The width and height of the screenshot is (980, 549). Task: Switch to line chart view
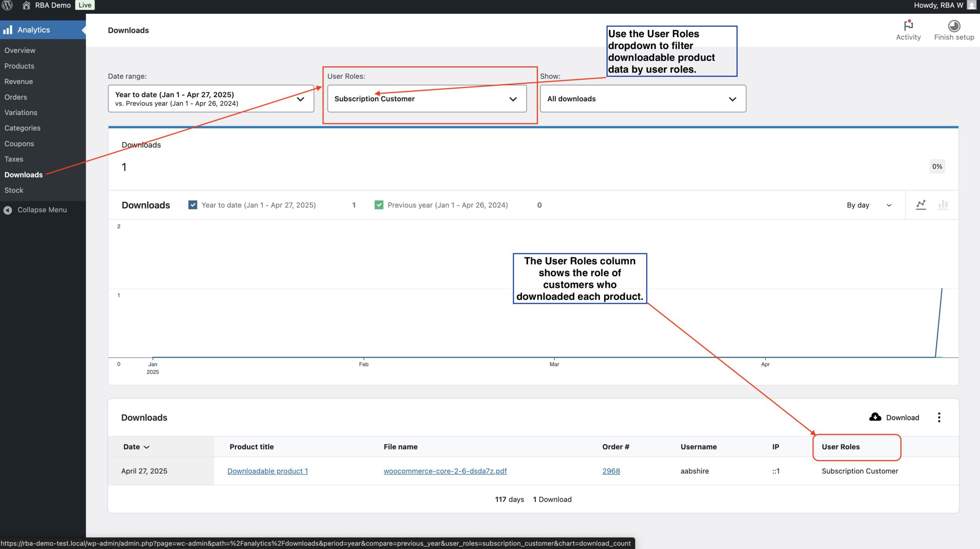(921, 205)
